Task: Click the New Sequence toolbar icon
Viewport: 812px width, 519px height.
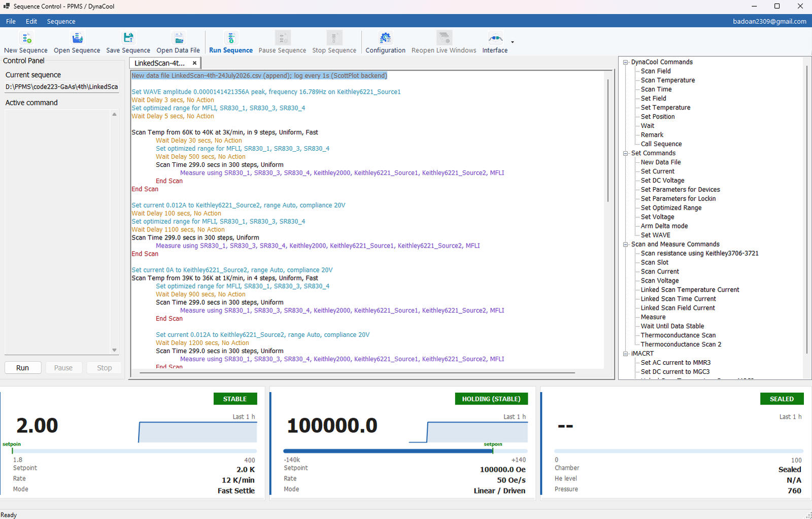Action: point(26,38)
